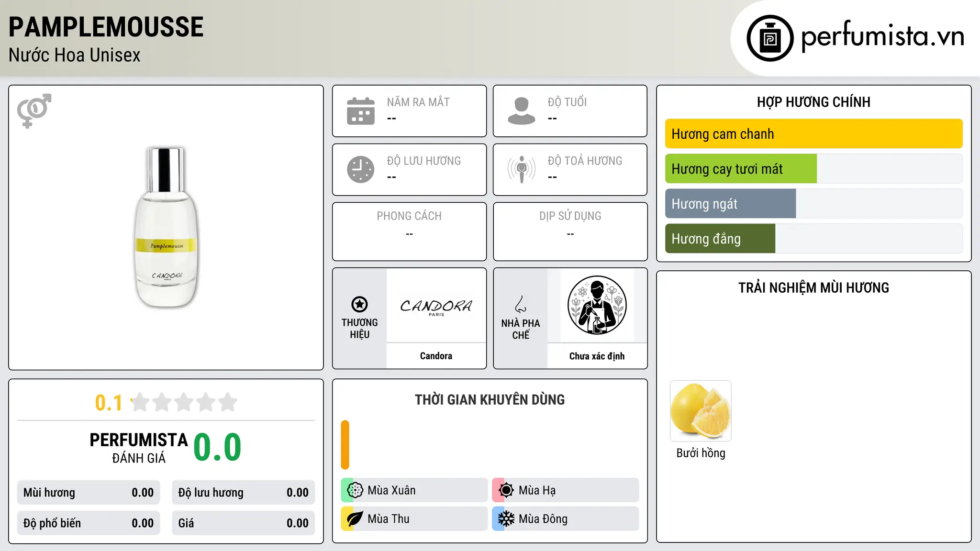This screenshot has height=551, width=980.
Task: Open the Candora Paris brand logo
Action: click(436, 307)
